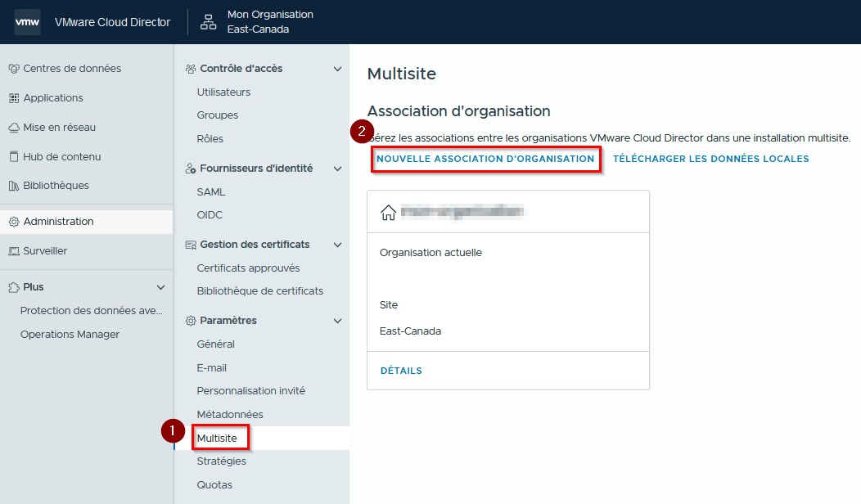Click Organisation actuelle text on card
This screenshot has height=504, width=861.
(430, 253)
